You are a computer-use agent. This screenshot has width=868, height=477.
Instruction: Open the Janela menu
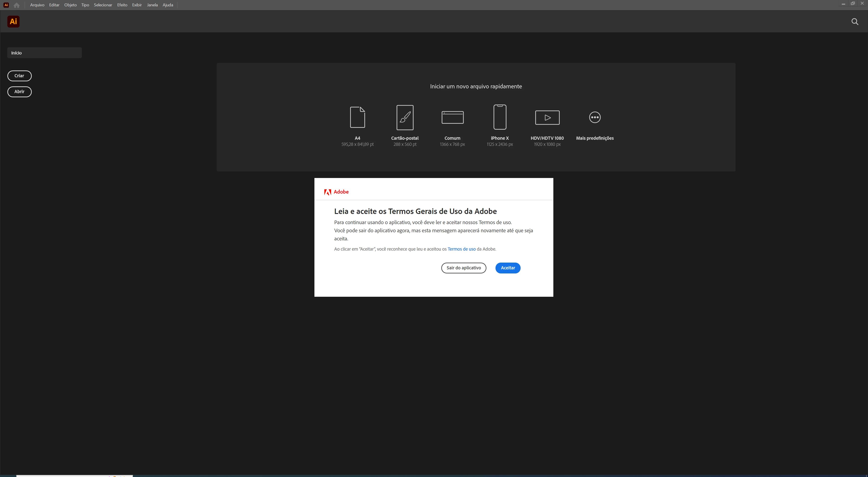coord(152,5)
